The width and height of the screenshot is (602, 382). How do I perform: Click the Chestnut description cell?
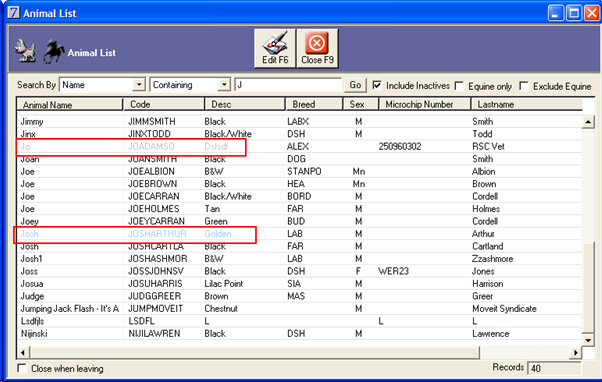(221, 308)
